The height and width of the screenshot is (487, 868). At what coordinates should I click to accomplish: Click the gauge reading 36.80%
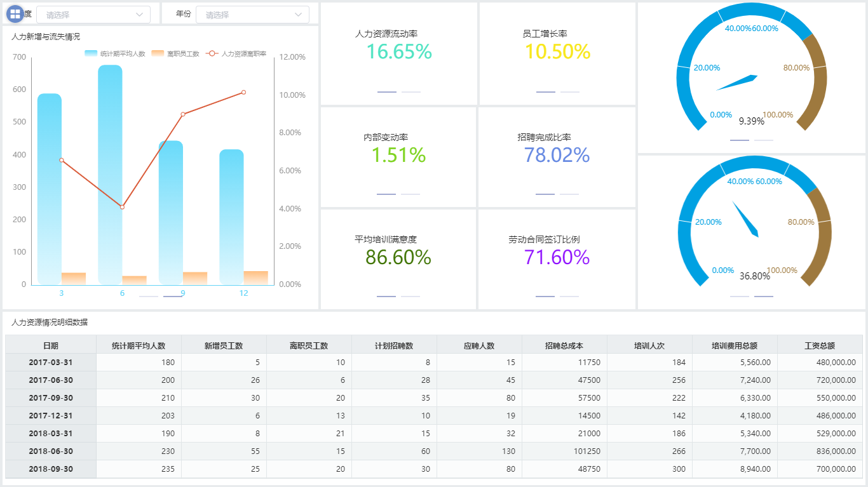tap(755, 276)
